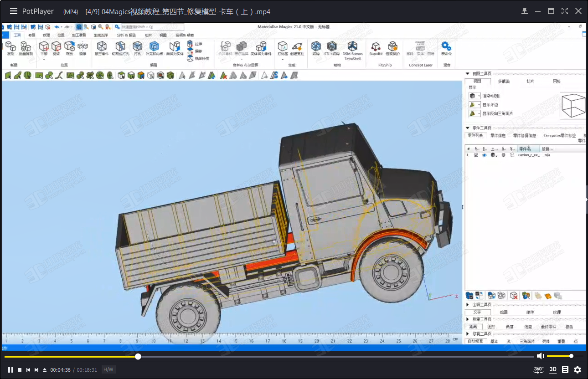Pause the video playback
The height and width of the screenshot is (379, 588).
click(11, 370)
